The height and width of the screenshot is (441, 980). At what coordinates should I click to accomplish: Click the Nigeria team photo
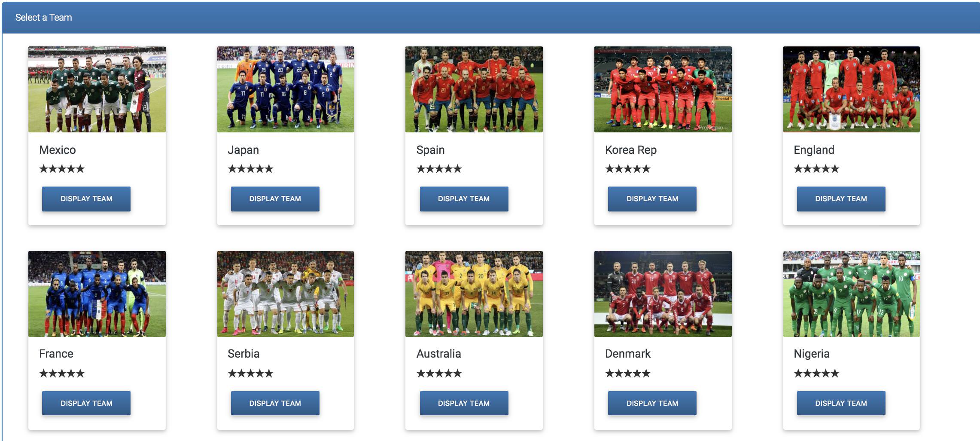pyautogui.click(x=852, y=294)
